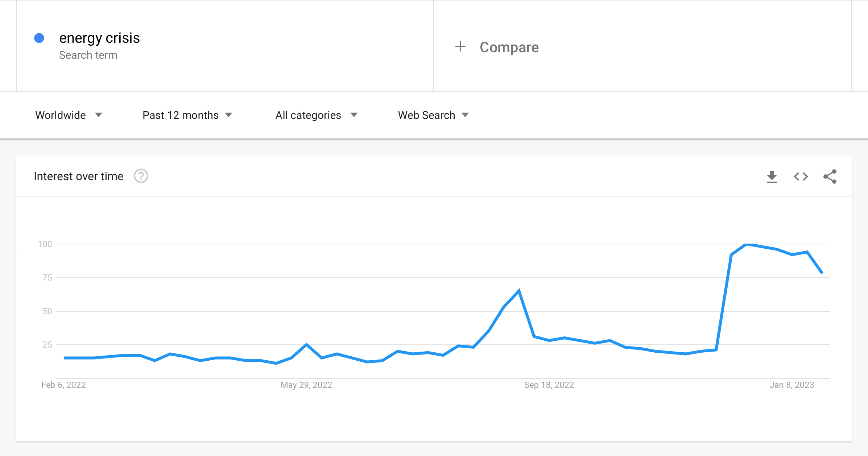Click the Sep 18, 2022 axis label

(549, 385)
